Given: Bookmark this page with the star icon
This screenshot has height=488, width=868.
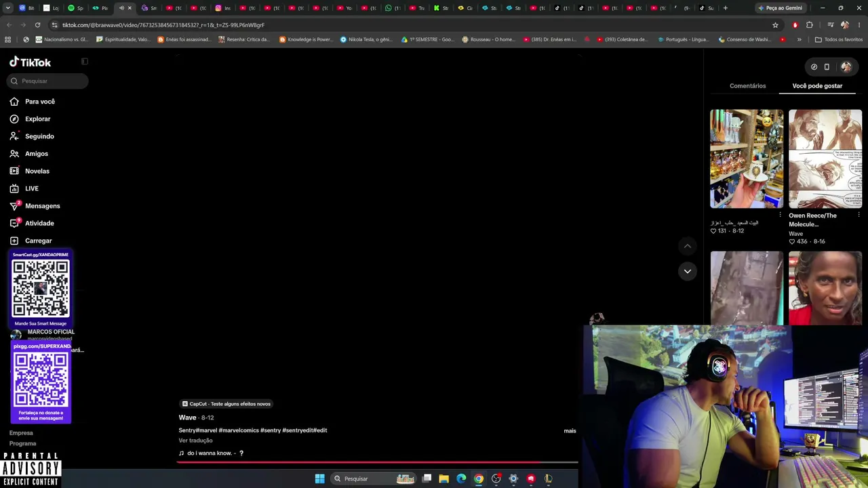Looking at the screenshot, I should coord(775,25).
